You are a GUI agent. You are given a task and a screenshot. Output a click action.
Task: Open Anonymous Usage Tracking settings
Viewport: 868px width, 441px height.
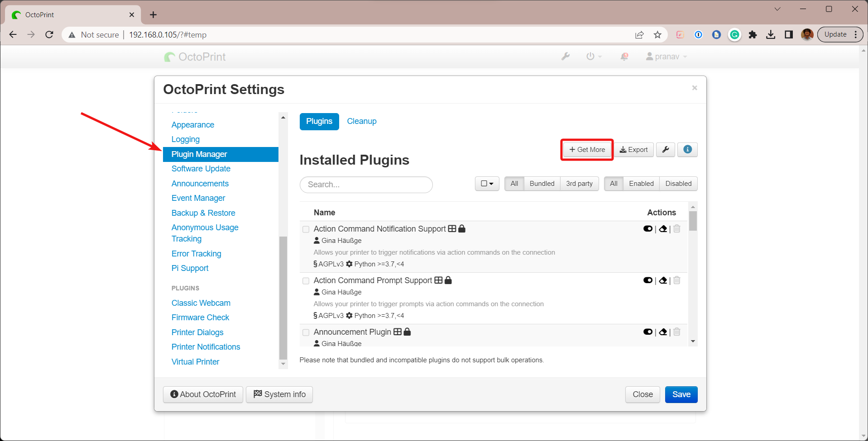point(205,233)
